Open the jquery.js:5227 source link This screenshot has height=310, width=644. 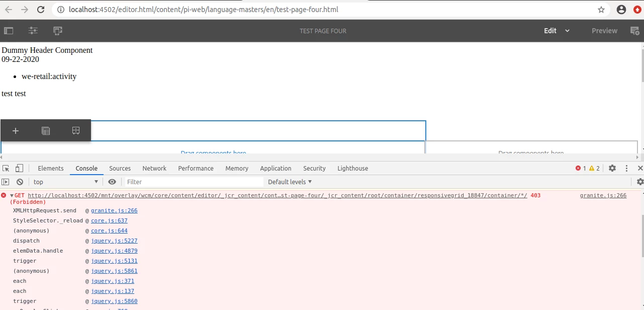[114, 241]
